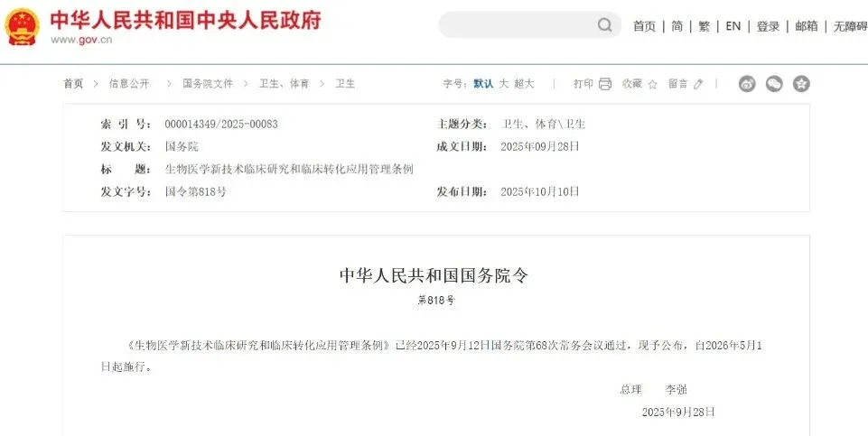Screen dimensions: 868x436
Task: Click the search magnifier icon
Action: pyautogui.click(x=604, y=25)
